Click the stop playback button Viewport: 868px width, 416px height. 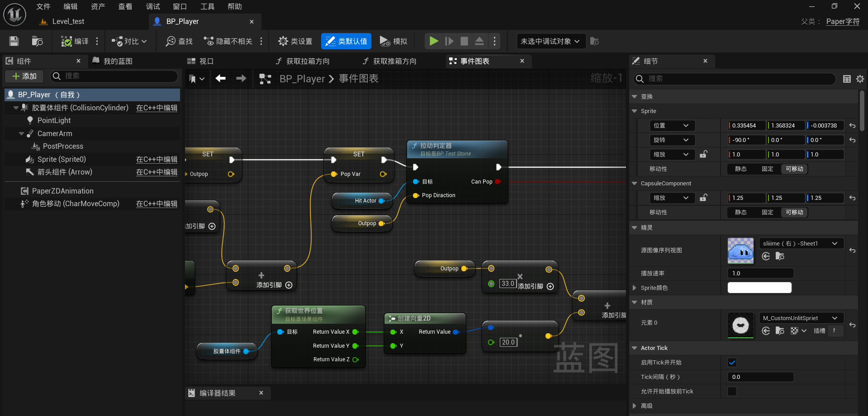point(464,41)
